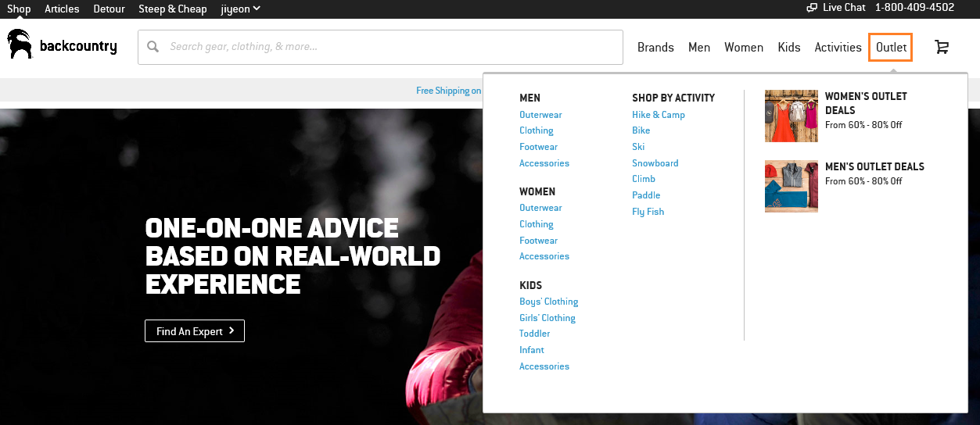The width and height of the screenshot is (980, 425).
Task: Click Men's Outlet Deals thumbnail image
Action: [792, 186]
